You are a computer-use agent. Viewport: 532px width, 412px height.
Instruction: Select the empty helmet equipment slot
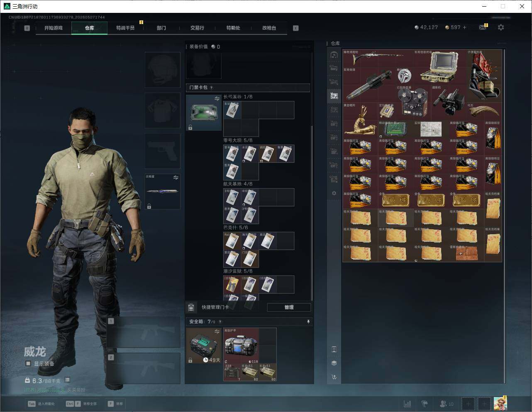pos(162,69)
